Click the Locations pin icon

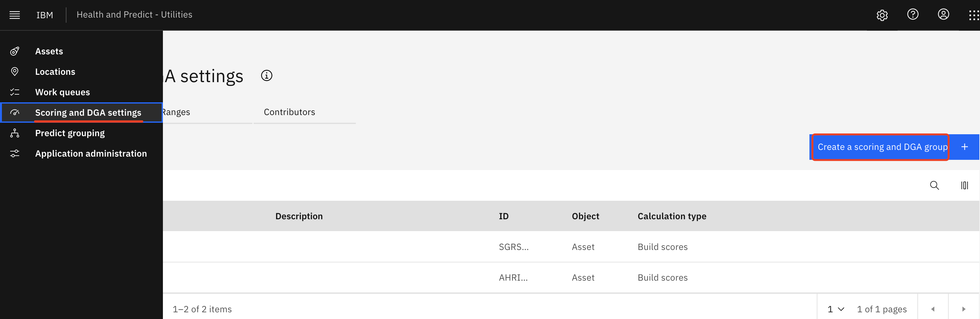coord(14,72)
